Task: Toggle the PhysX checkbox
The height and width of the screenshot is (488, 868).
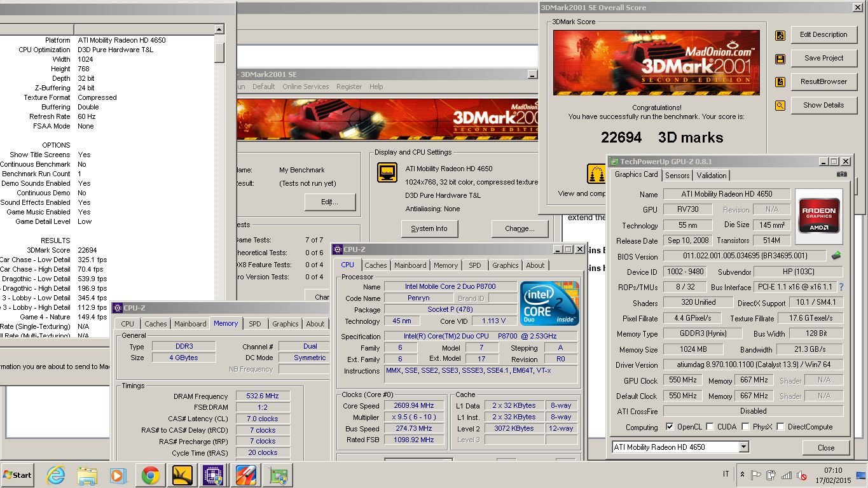Action: coord(745,427)
